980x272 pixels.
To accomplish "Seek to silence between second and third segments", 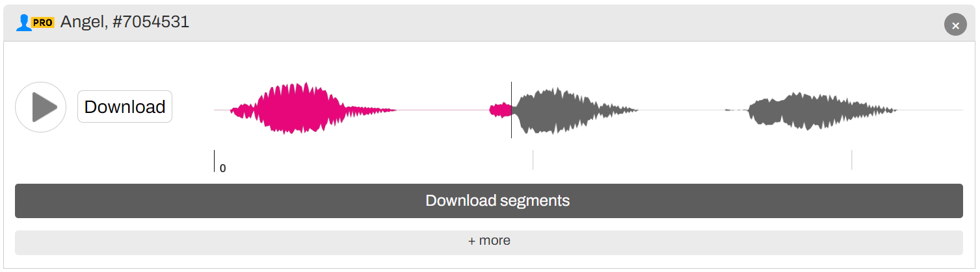I will point(682,110).
